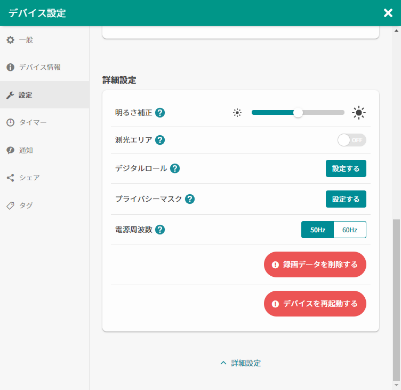The image size is (401, 390).
Task: Click the scrollbar down arrow
Action: tap(396, 385)
